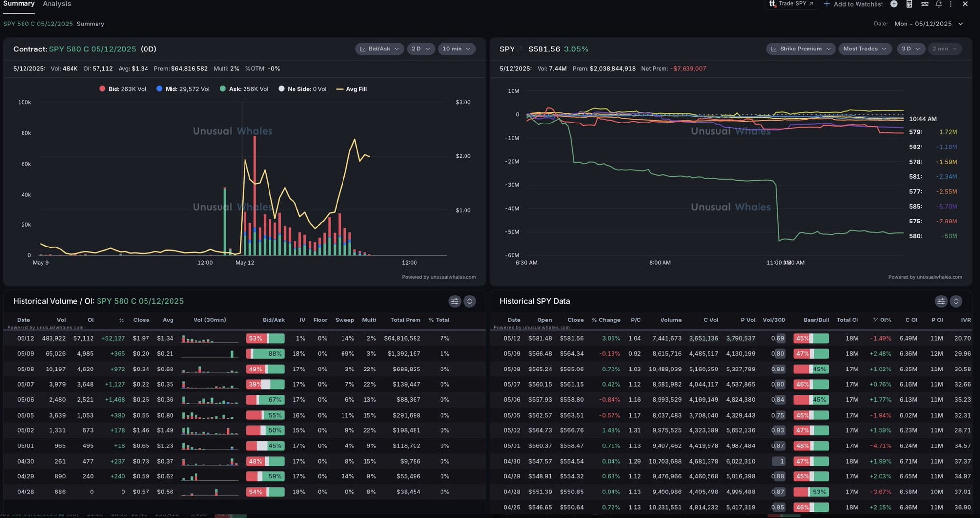
Task: Collapse the Historical SPY Data panel
Action: [x=956, y=301]
